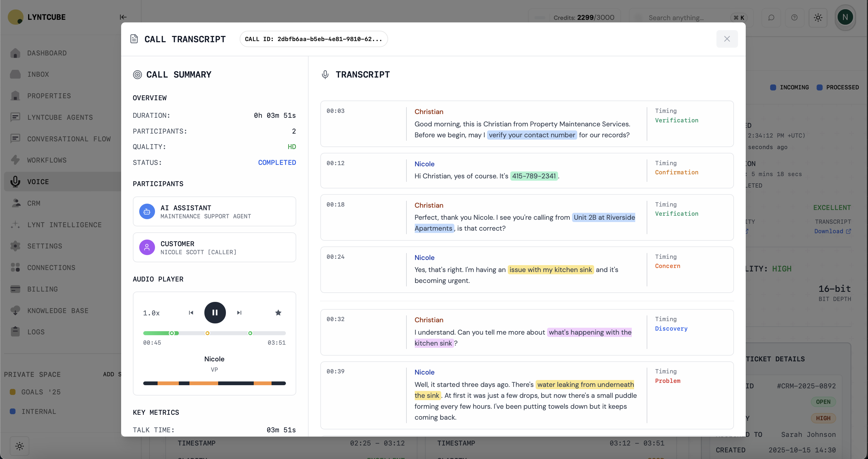Collapse the left sidebar
This screenshot has width=868, height=459.
(x=123, y=17)
